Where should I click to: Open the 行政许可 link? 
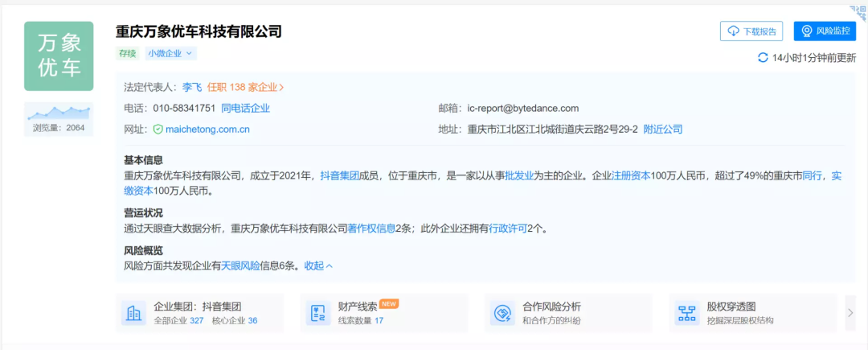508,229
